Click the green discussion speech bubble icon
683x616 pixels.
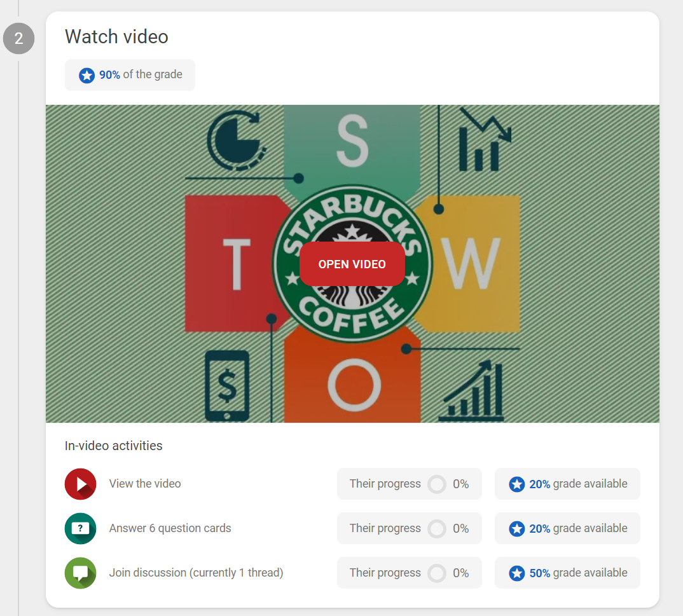coord(81,573)
